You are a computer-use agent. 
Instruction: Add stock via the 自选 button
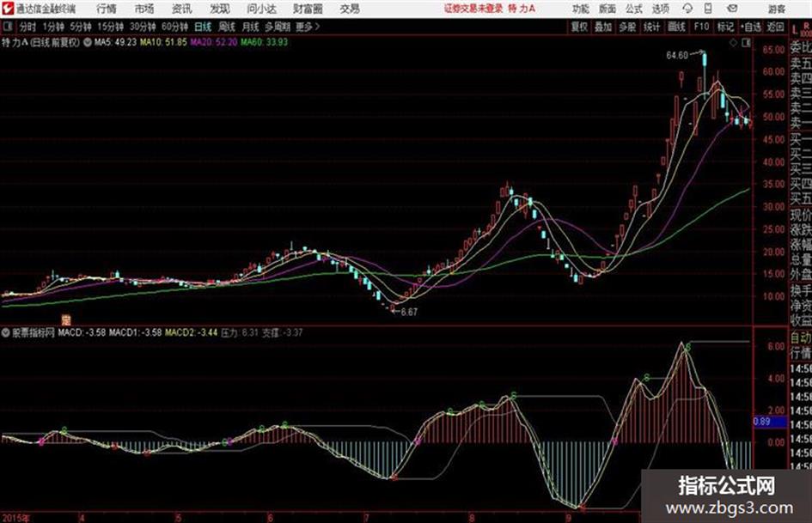(751, 27)
